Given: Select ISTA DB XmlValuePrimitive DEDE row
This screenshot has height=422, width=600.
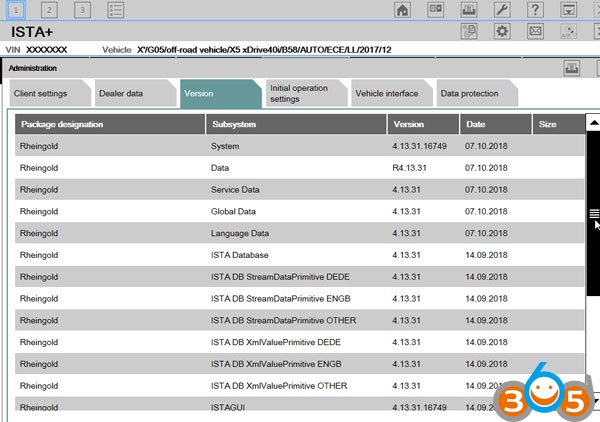Looking at the screenshot, I should click(x=300, y=342).
